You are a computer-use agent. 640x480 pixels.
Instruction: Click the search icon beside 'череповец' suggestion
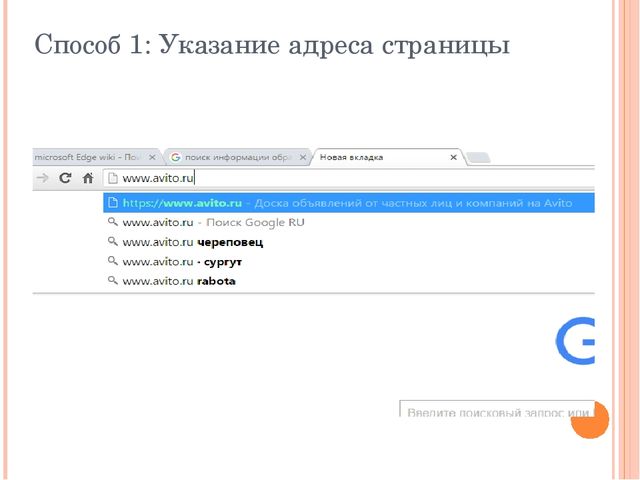tap(113, 242)
